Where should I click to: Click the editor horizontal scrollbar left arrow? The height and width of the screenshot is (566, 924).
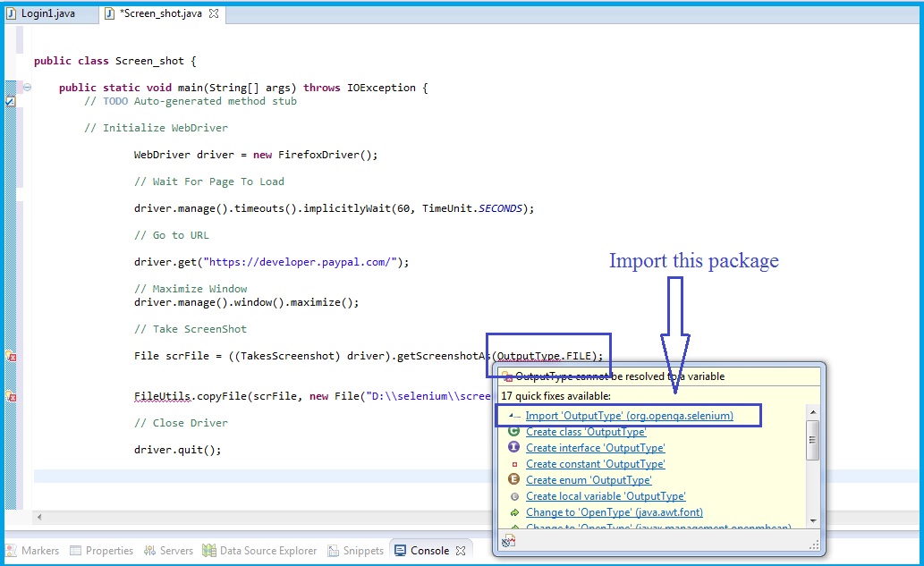point(39,517)
